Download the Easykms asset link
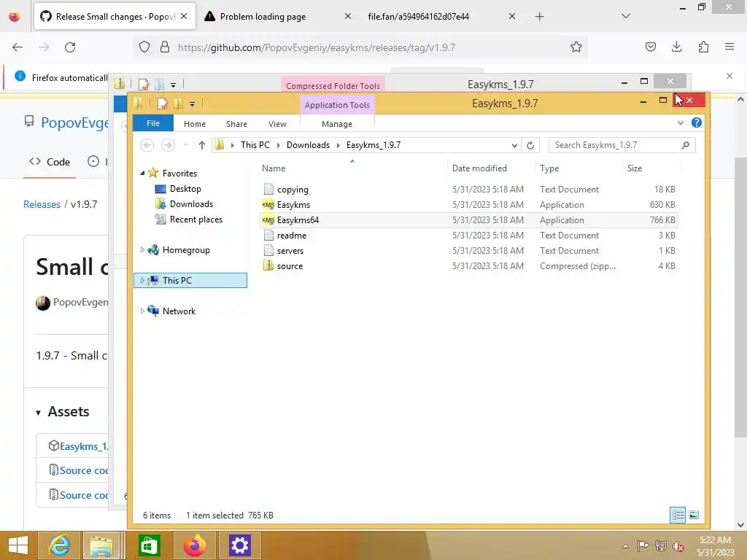Image resolution: width=747 pixels, height=560 pixels. [x=84, y=446]
